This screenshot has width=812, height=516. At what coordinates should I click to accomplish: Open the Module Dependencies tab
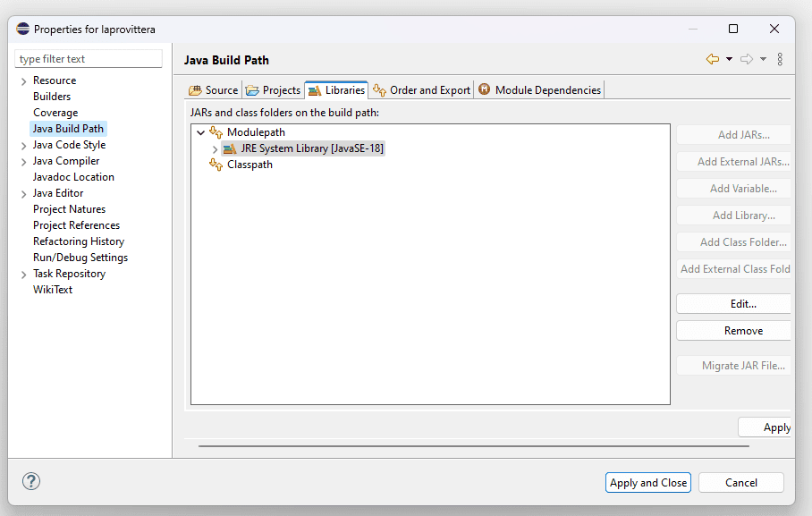pos(539,90)
